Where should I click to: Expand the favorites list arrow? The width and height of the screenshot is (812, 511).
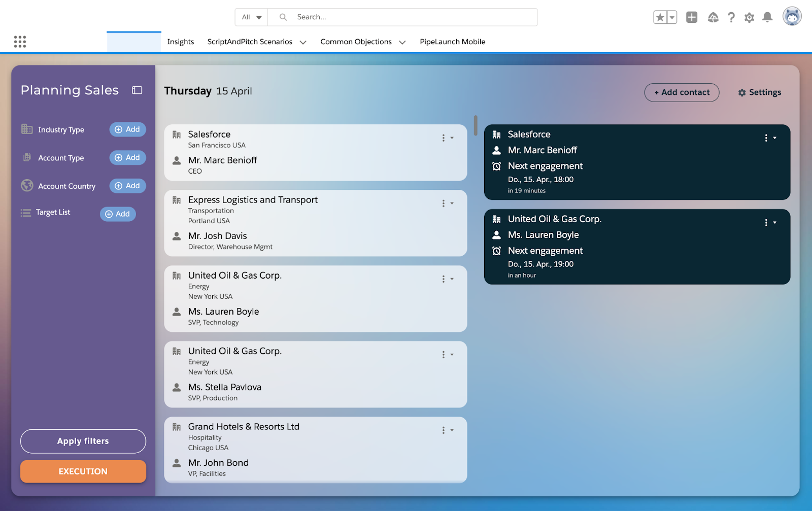(x=672, y=17)
